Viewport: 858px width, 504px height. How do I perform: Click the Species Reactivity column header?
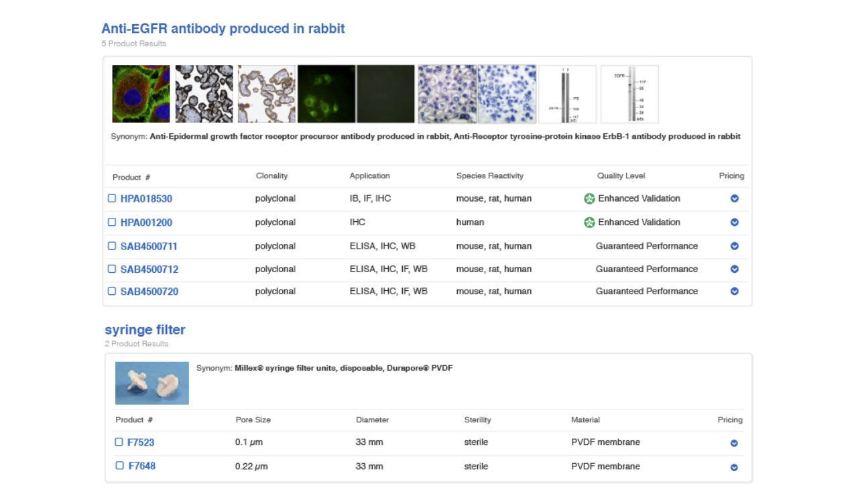pos(490,176)
